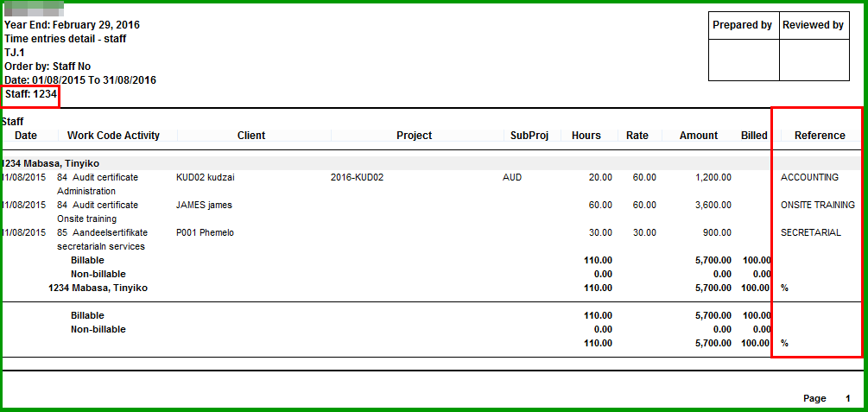This screenshot has width=868, height=412.
Task: Select the Hours column header
Action: tap(586, 136)
